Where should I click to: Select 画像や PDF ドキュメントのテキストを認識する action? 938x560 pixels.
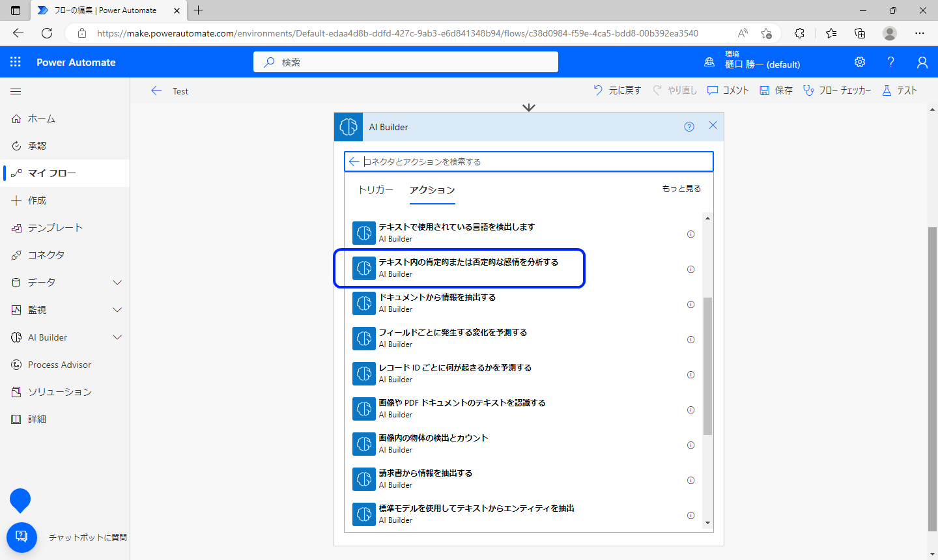(524, 408)
